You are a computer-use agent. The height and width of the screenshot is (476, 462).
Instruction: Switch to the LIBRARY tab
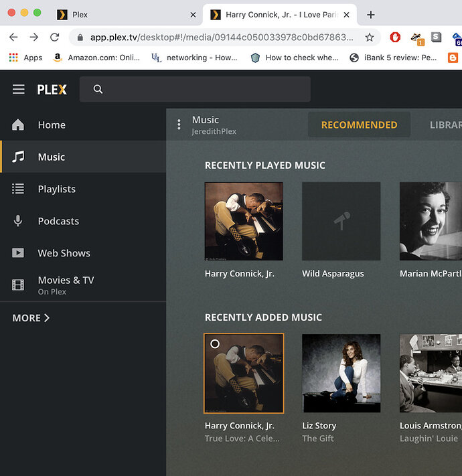coord(446,125)
